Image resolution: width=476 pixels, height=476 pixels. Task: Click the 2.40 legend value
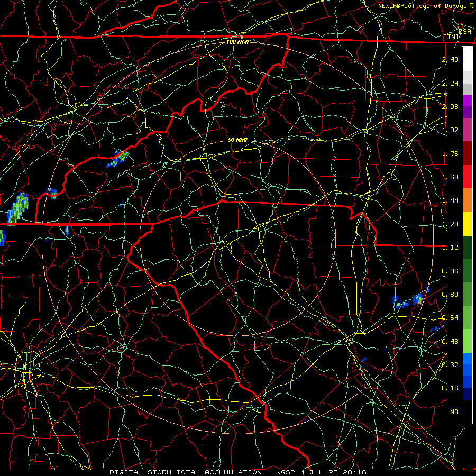point(450,59)
